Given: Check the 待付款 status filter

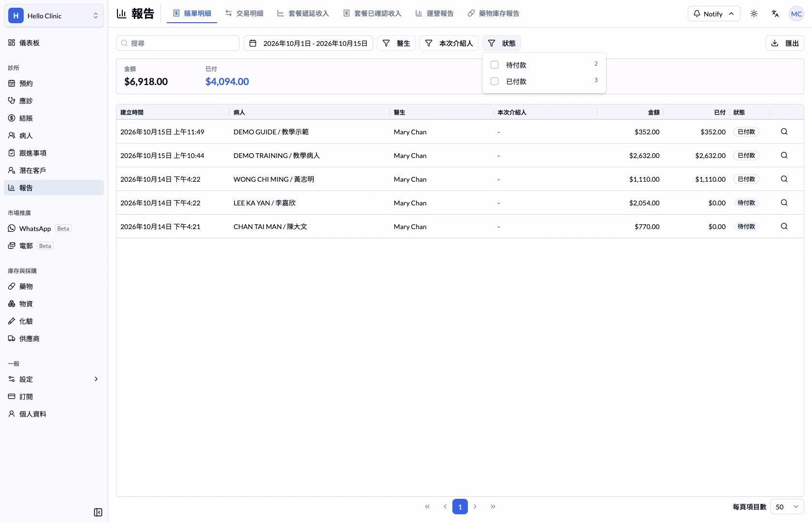Looking at the screenshot, I should pyautogui.click(x=494, y=65).
